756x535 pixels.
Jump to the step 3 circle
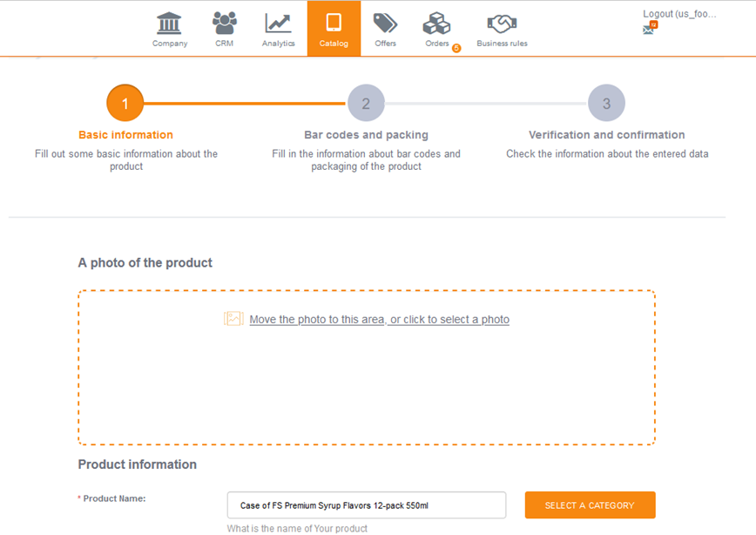click(x=606, y=103)
